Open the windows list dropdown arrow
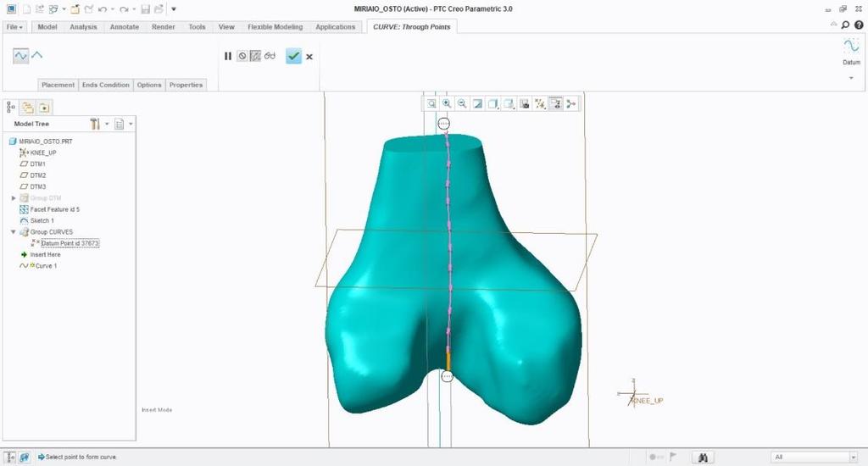Image resolution: width=868 pixels, height=466 pixels. coord(64,9)
